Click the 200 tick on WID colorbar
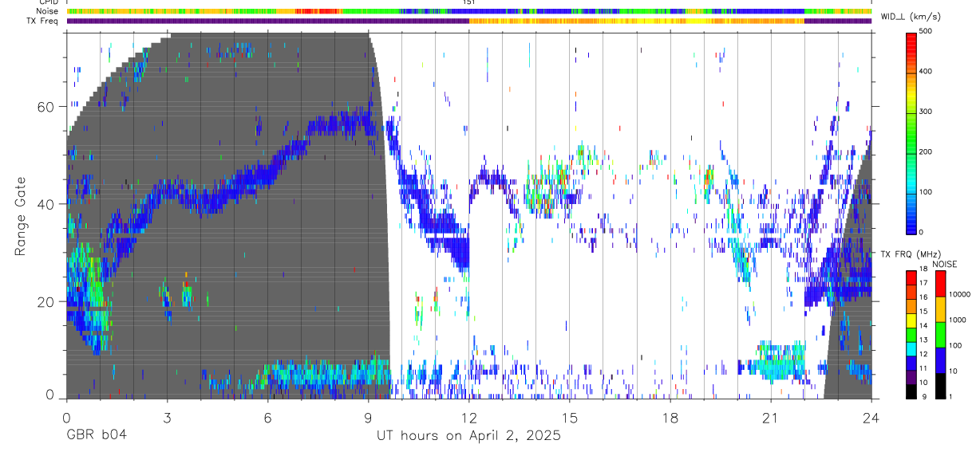 (x=926, y=152)
